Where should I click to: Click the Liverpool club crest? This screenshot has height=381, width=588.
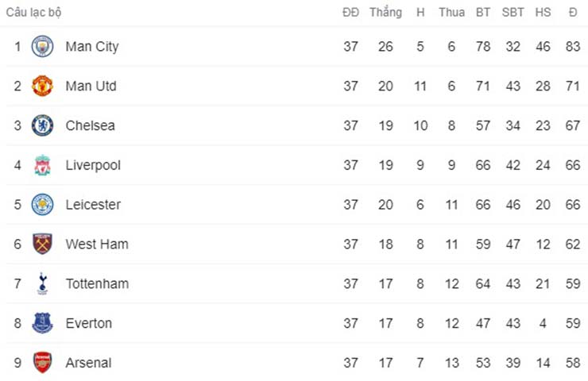(x=42, y=165)
